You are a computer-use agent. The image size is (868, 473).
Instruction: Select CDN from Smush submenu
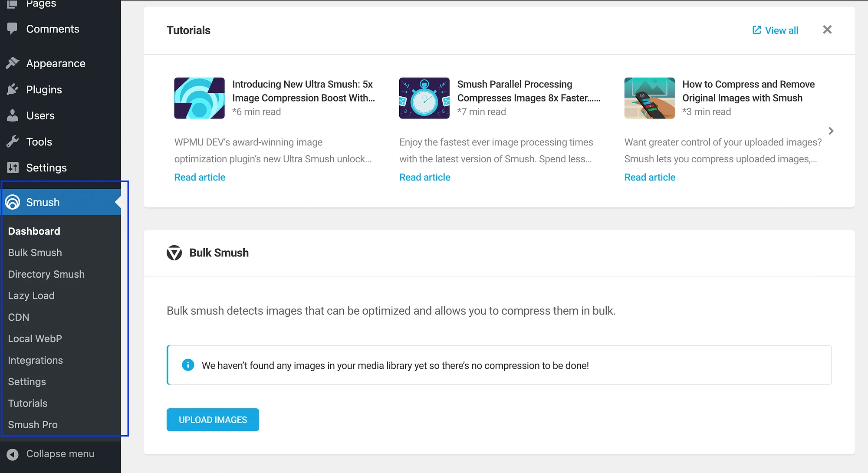(18, 317)
